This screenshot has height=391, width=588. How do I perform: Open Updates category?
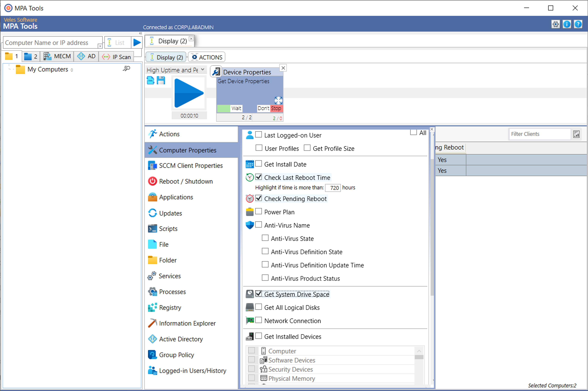[x=191, y=213]
